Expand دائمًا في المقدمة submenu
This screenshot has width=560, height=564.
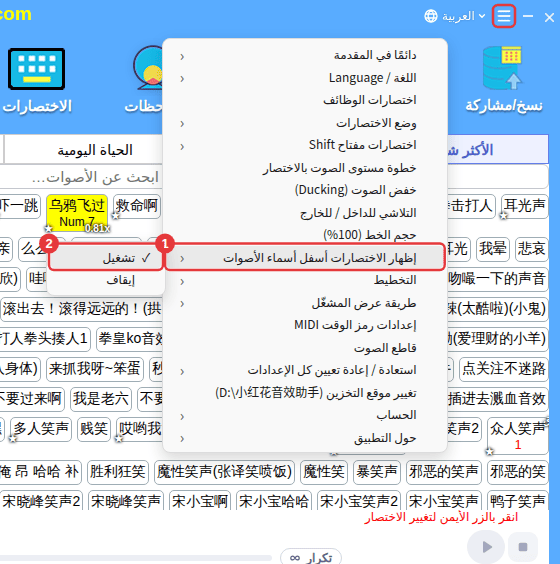pyautogui.click(x=305, y=55)
